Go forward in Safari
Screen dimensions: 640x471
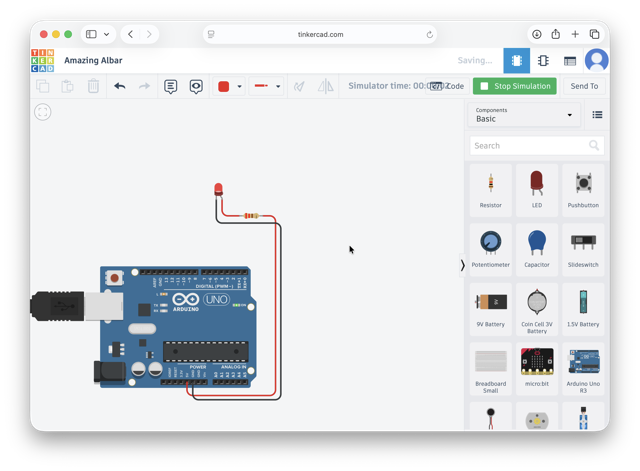pos(149,34)
